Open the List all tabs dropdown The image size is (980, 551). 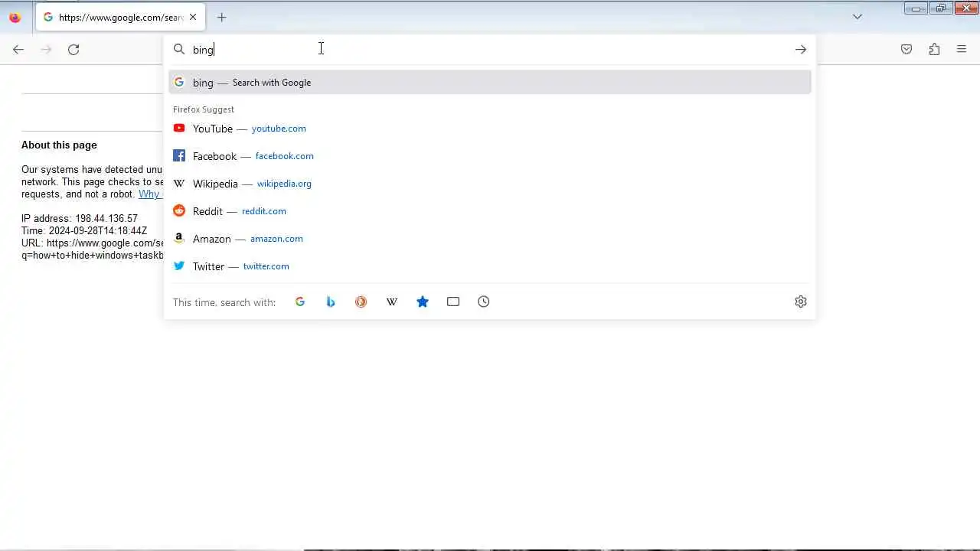[x=857, y=17]
